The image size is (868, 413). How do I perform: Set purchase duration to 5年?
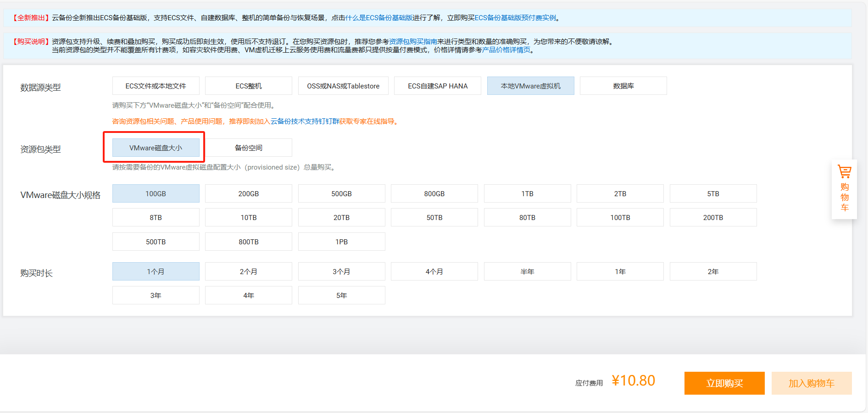click(342, 295)
